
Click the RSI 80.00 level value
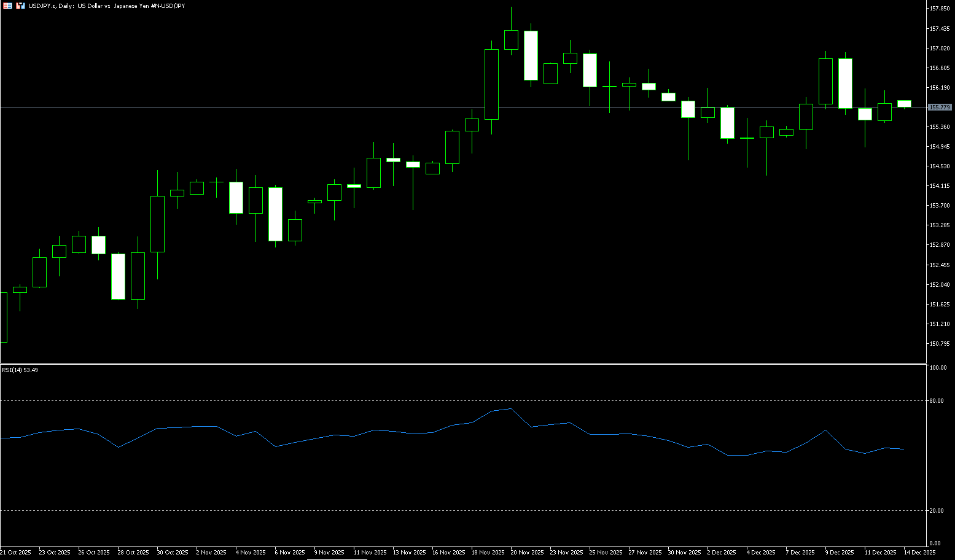pyautogui.click(x=937, y=401)
